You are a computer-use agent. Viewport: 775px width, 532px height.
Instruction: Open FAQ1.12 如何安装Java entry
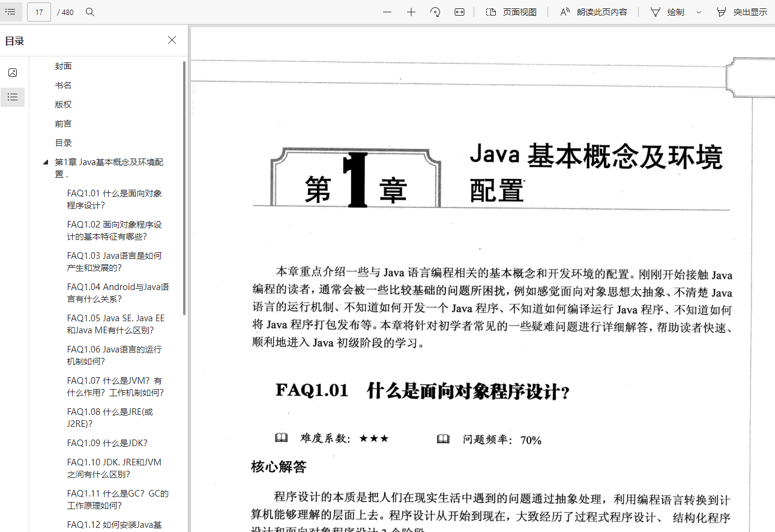(114, 525)
